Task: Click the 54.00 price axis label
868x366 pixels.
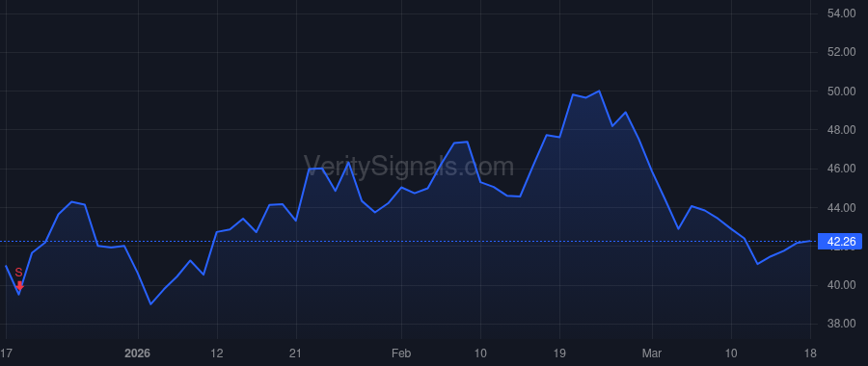Action: coord(841,13)
